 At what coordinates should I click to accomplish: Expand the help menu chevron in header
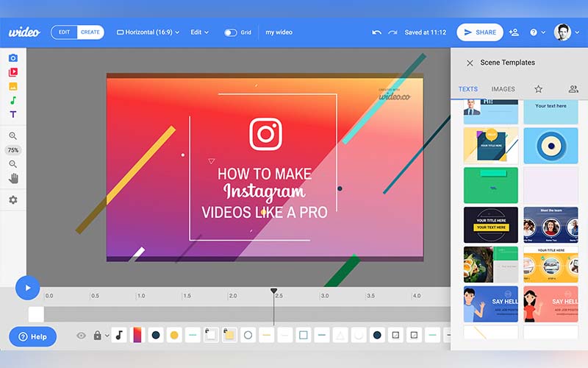(543, 32)
